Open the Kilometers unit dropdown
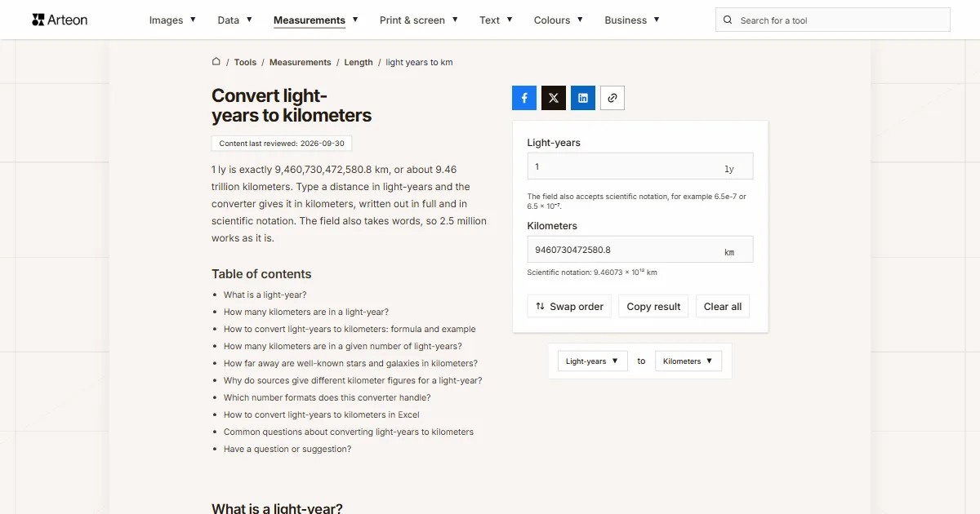 click(688, 361)
